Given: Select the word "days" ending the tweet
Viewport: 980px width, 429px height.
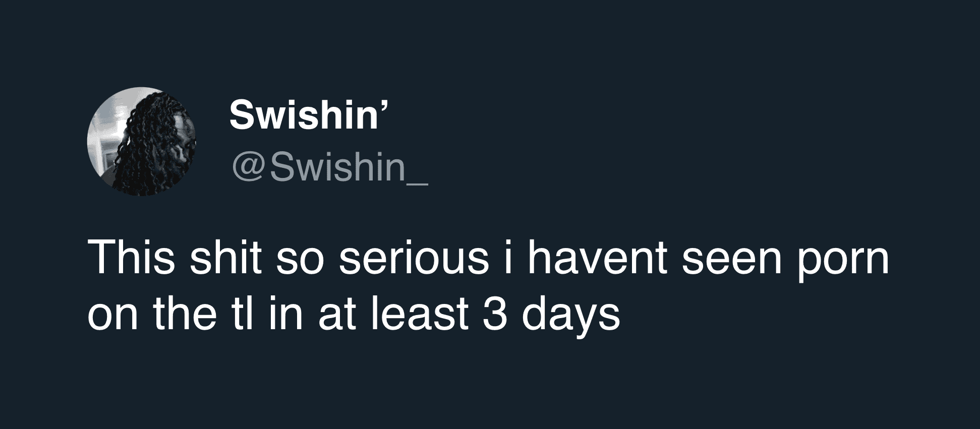Looking at the screenshot, I should (570, 316).
